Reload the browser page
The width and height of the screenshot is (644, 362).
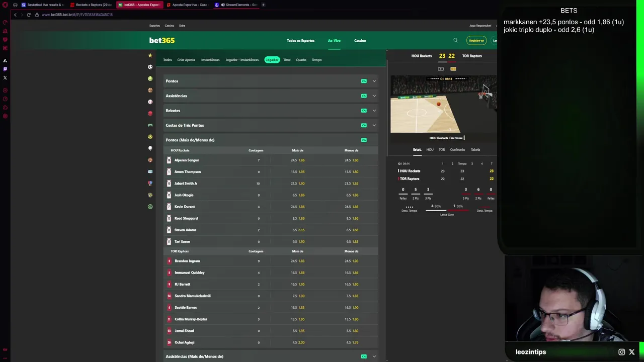click(x=29, y=15)
